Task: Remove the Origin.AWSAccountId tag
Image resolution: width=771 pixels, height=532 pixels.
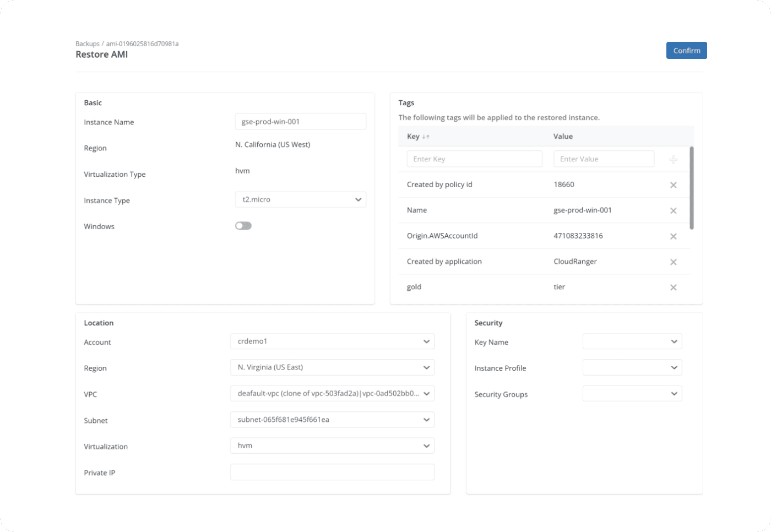Action: (x=673, y=236)
